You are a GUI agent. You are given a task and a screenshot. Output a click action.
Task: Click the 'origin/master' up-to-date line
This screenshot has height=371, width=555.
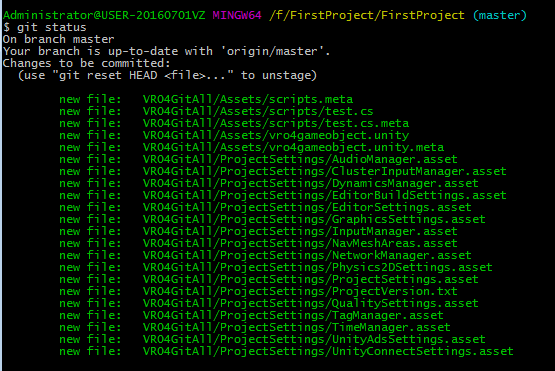coord(166,51)
